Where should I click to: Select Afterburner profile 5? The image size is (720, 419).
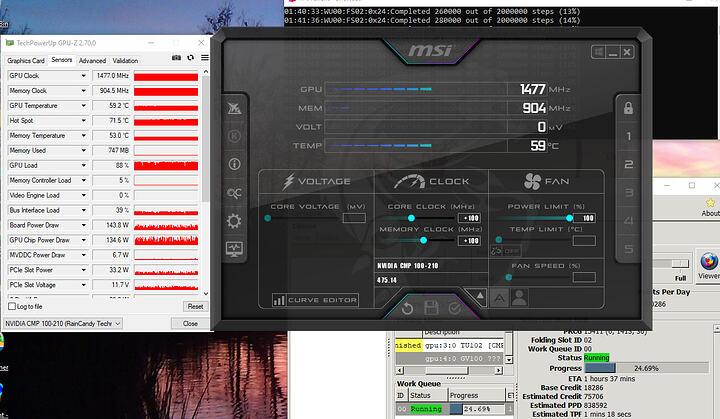click(629, 249)
